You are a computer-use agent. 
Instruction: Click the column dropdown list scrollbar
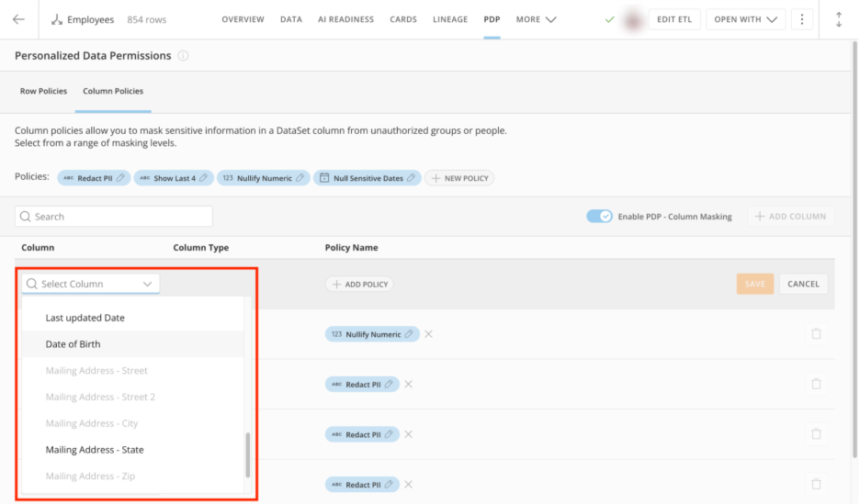click(248, 455)
